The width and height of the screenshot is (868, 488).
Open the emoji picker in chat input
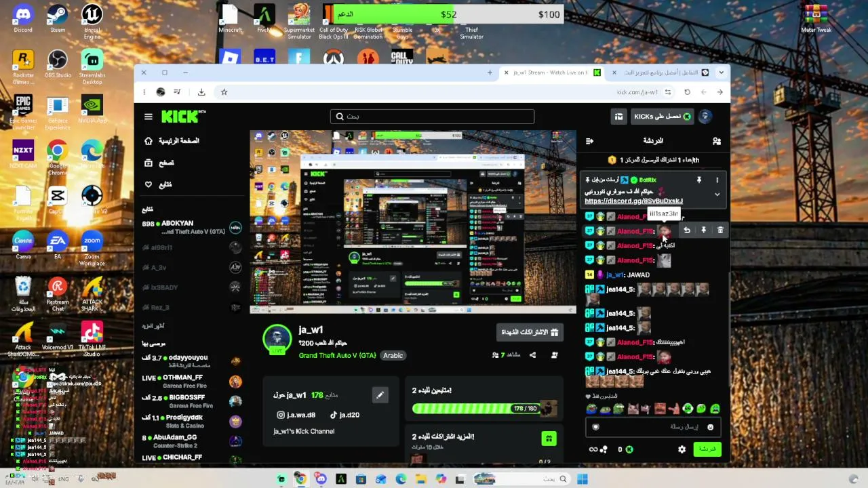click(710, 427)
